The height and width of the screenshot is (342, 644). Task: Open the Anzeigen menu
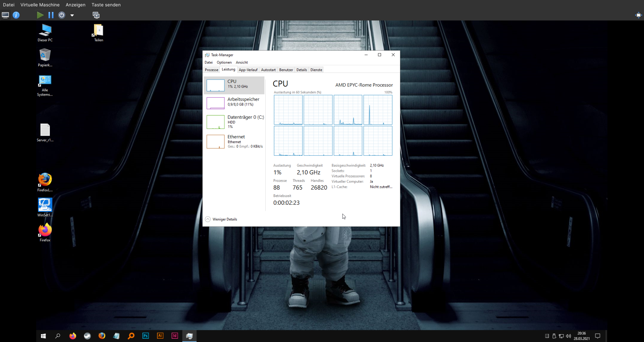coord(75,5)
